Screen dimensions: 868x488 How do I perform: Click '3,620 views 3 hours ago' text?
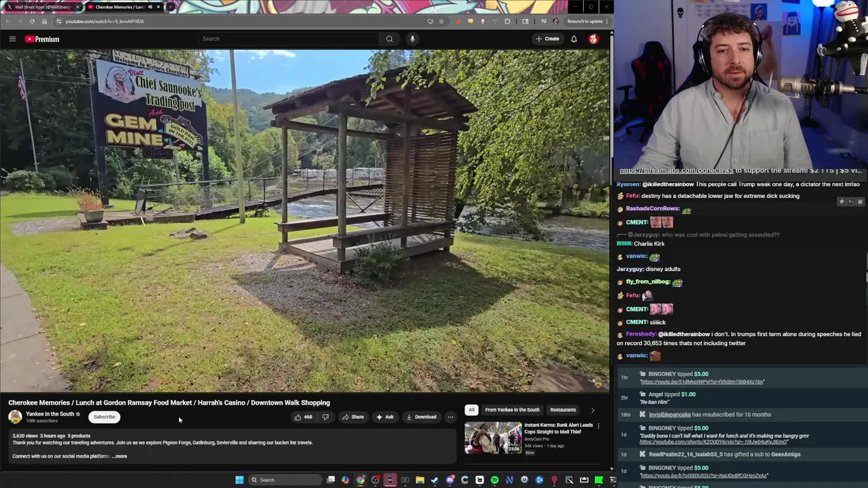39,436
